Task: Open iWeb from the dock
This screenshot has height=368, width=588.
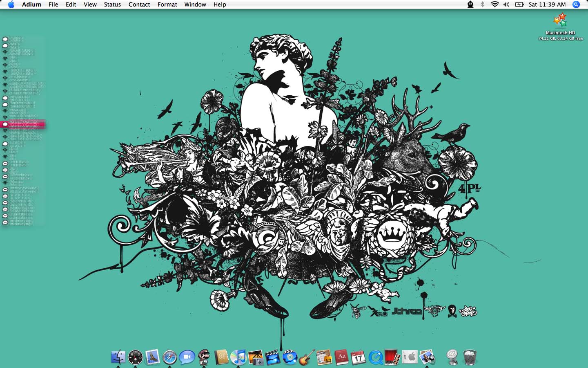Action: coord(324,357)
